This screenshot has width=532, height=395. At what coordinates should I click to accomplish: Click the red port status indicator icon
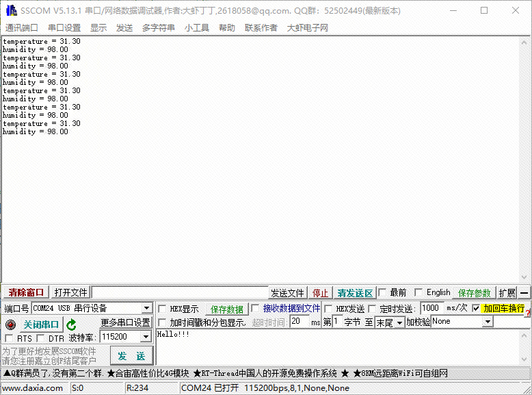point(10,324)
